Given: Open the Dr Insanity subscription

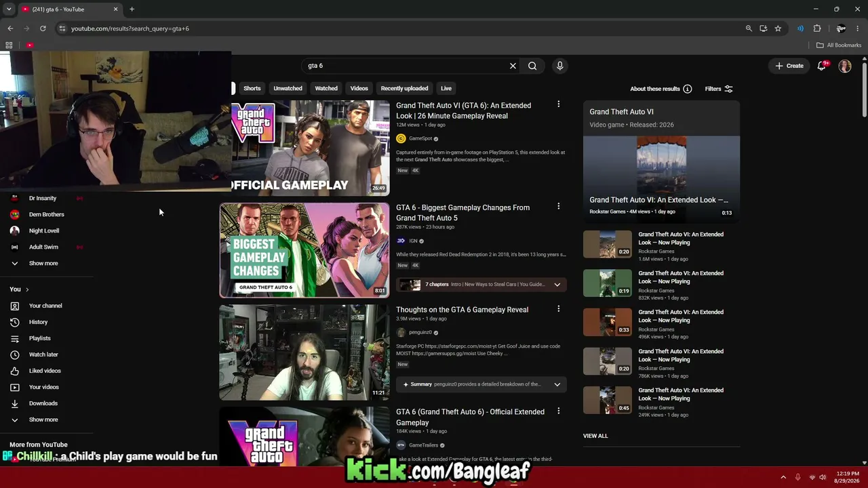Looking at the screenshot, I should point(43,198).
